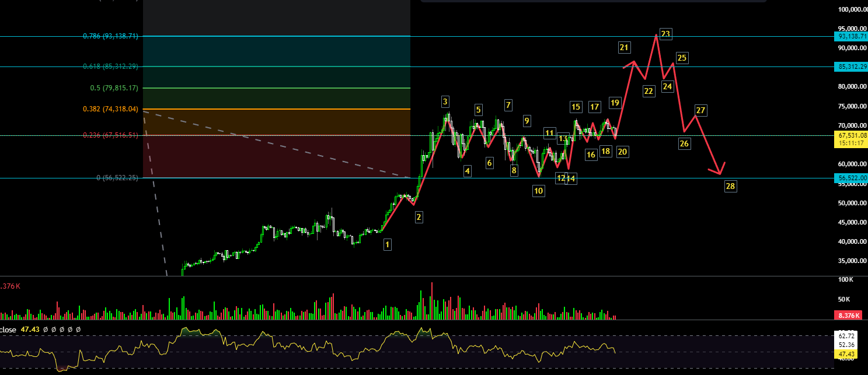The image size is (868, 375).
Task: Click the yellow 47.43 RSI axis tag
Action: tap(845, 354)
